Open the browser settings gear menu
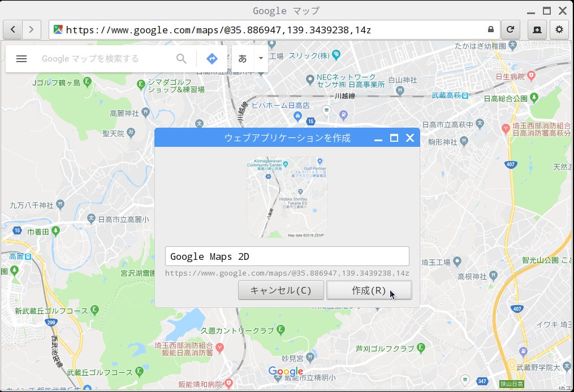 (559, 29)
